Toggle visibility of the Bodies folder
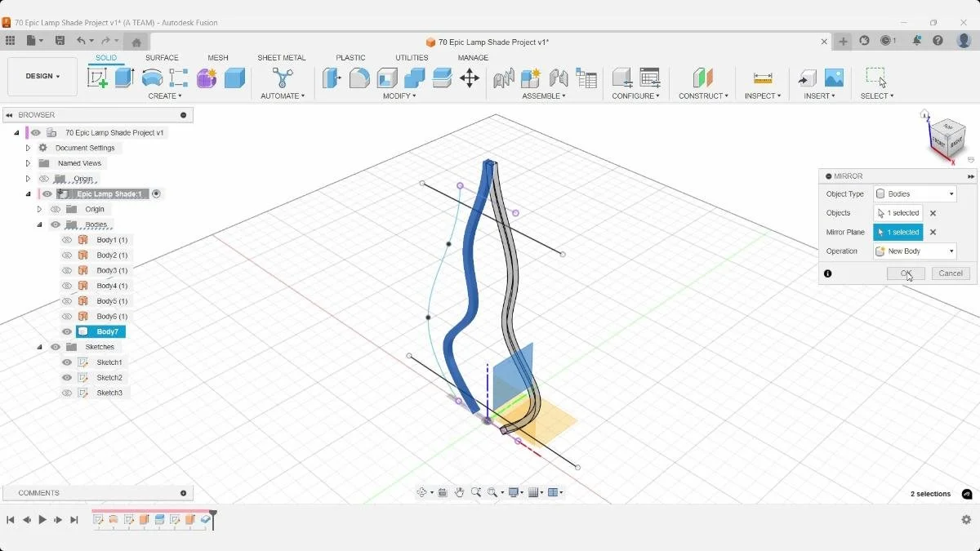Image resolution: width=980 pixels, height=551 pixels. (56, 224)
